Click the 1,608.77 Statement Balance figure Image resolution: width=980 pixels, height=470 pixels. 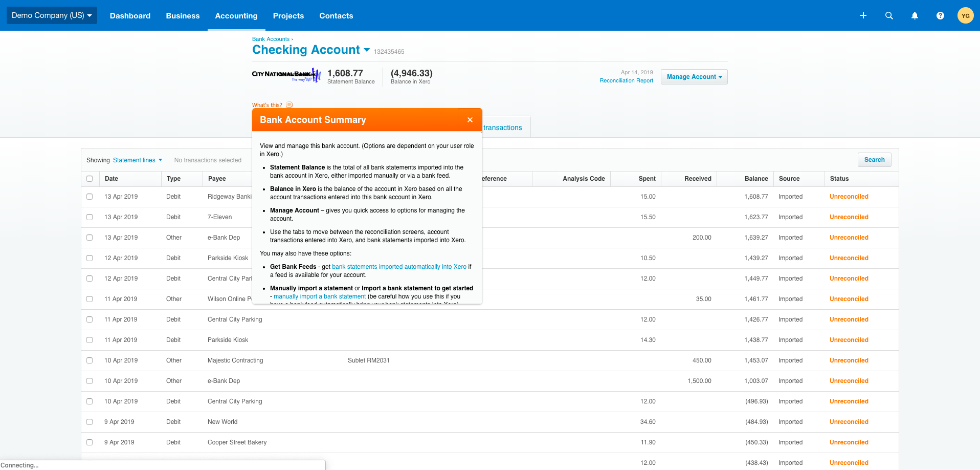click(x=345, y=73)
